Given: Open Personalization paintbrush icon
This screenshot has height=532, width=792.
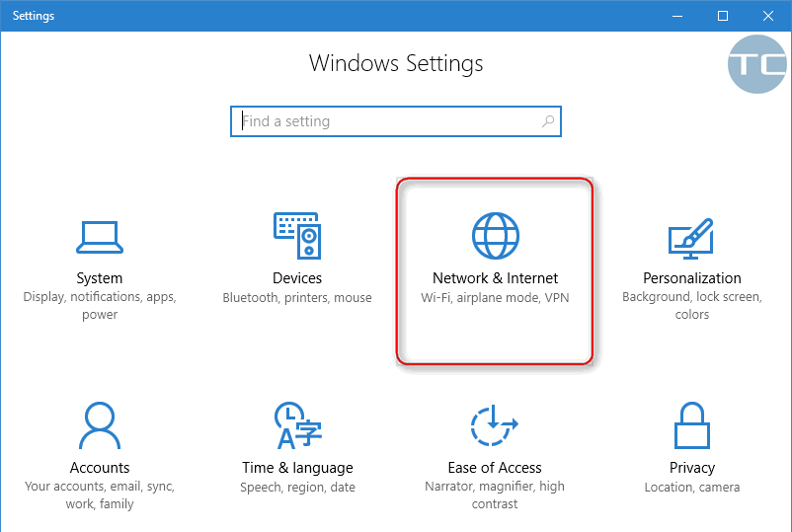Looking at the screenshot, I should [x=691, y=238].
